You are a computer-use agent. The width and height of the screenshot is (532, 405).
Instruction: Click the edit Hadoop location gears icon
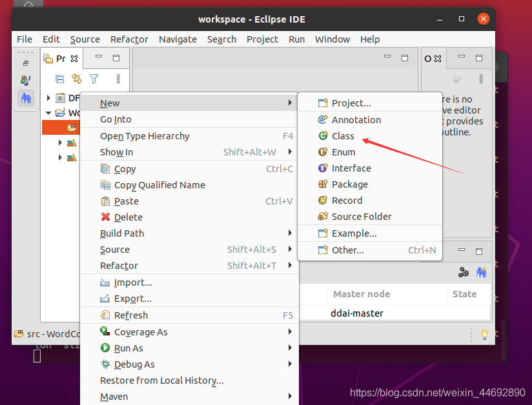pos(463,272)
